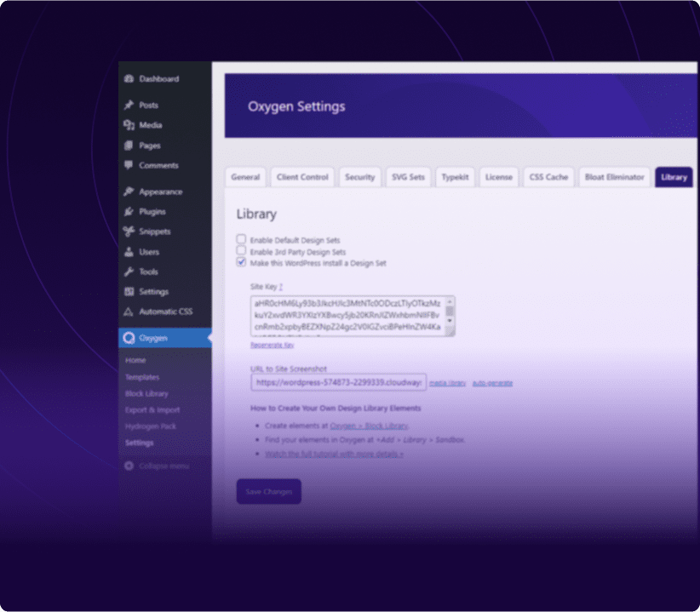Open Plugins in the admin menu

click(x=152, y=211)
